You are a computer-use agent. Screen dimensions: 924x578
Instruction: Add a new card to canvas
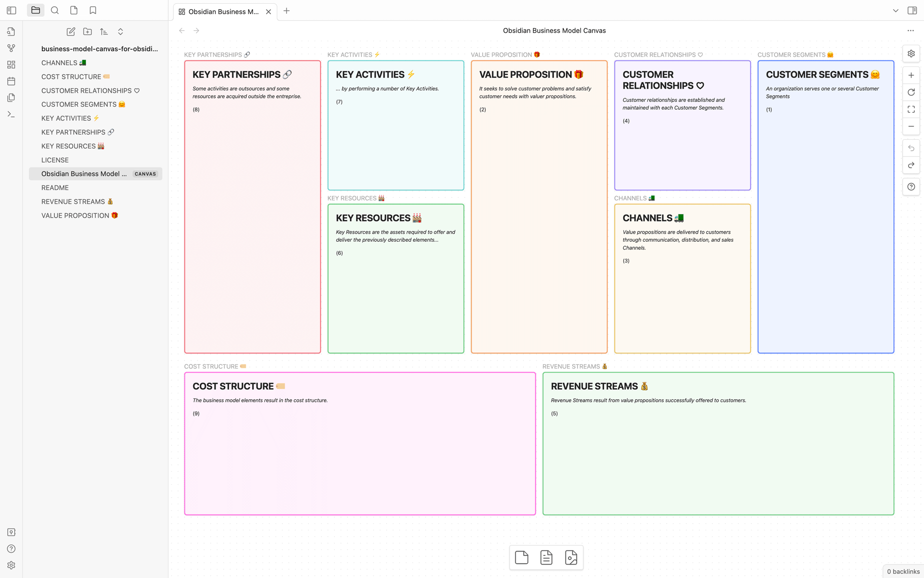[522, 558]
